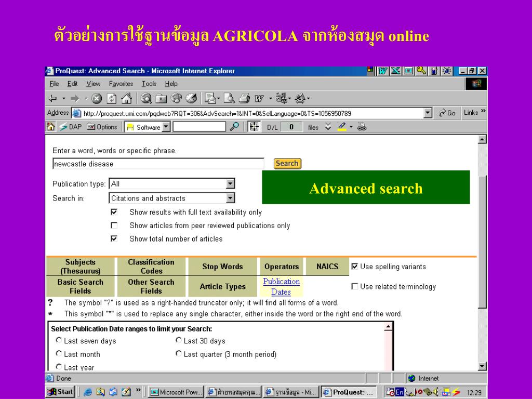Click the newcastle disease search field

coord(158,164)
